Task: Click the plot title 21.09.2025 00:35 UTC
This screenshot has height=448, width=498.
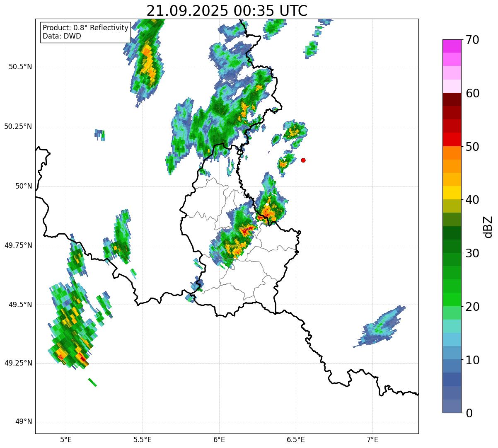Action: pyautogui.click(x=227, y=11)
